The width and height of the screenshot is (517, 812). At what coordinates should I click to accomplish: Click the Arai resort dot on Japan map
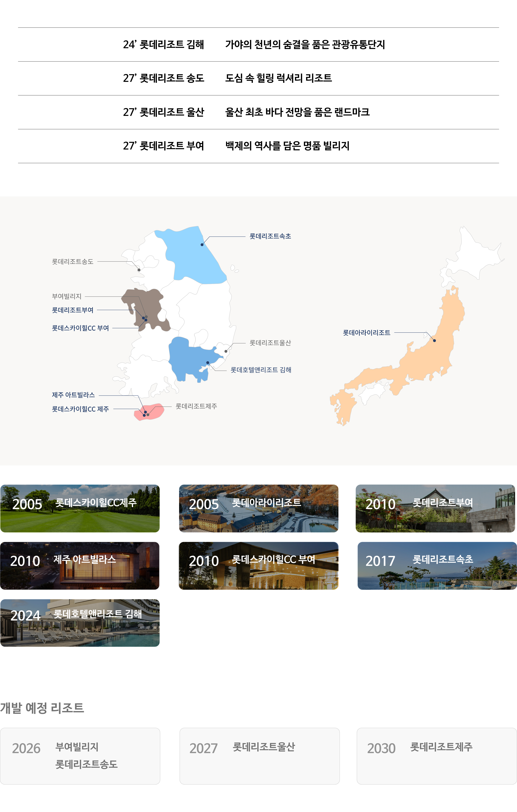[434, 341]
